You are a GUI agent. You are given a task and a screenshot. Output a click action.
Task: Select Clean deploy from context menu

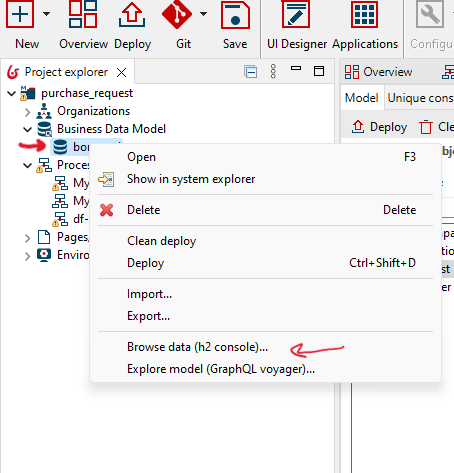[x=162, y=241]
